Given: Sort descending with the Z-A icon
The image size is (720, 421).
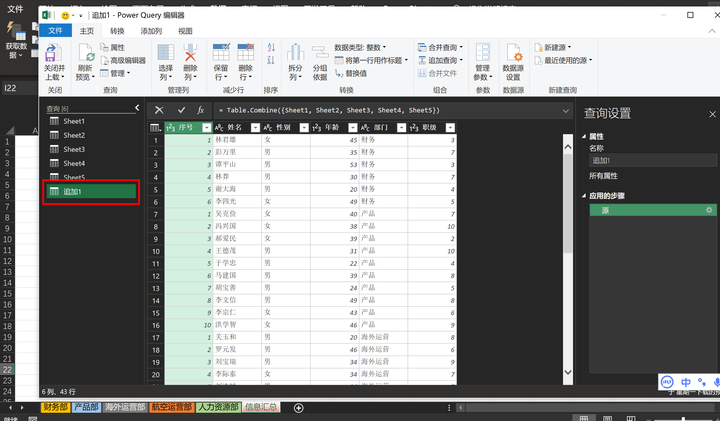Looking at the screenshot, I should pos(271,60).
